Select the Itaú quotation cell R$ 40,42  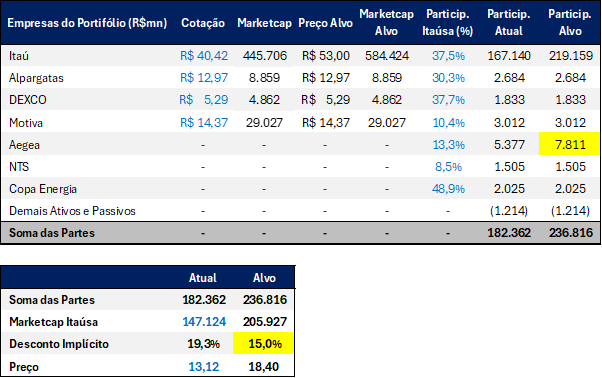coord(204,56)
